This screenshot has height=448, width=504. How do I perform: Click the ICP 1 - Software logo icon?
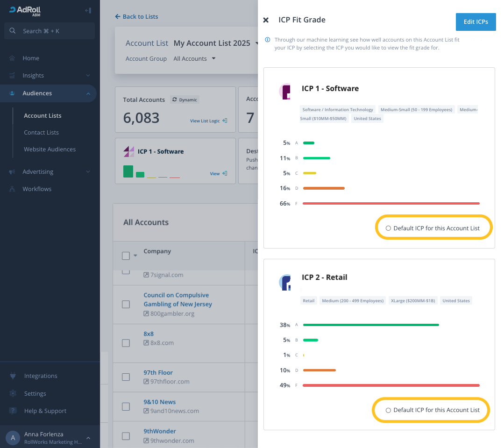tap(285, 91)
